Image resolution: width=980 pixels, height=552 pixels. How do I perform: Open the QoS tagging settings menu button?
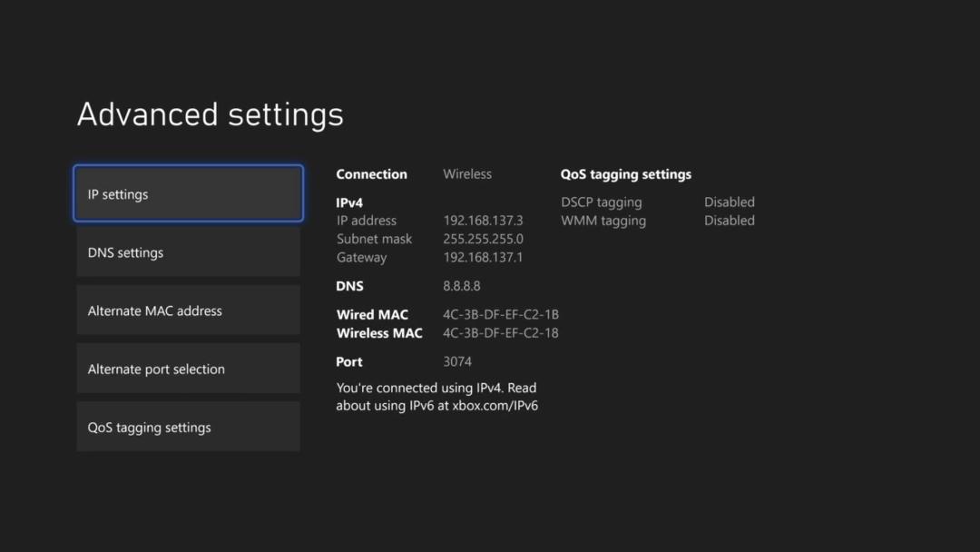click(x=188, y=427)
